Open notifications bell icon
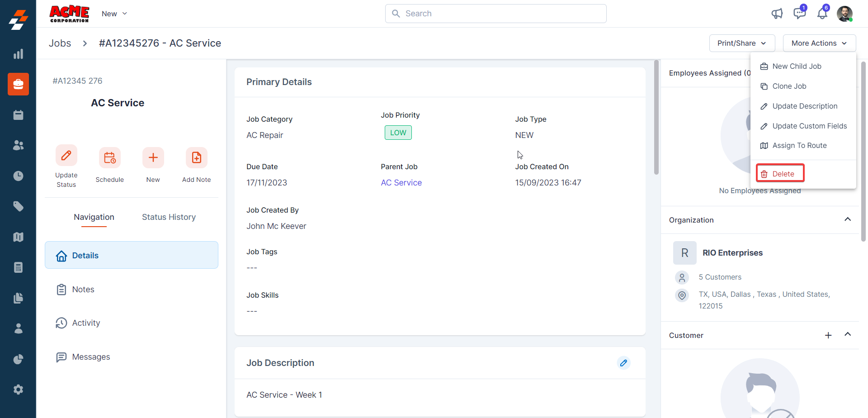Image resolution: width=868 pixels, height=418 pixels. (x=822, y=14)
